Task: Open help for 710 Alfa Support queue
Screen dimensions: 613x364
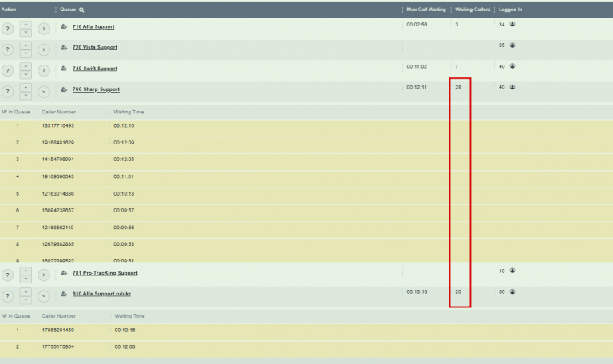Action: pyautogui.click(x=7, y=29)
